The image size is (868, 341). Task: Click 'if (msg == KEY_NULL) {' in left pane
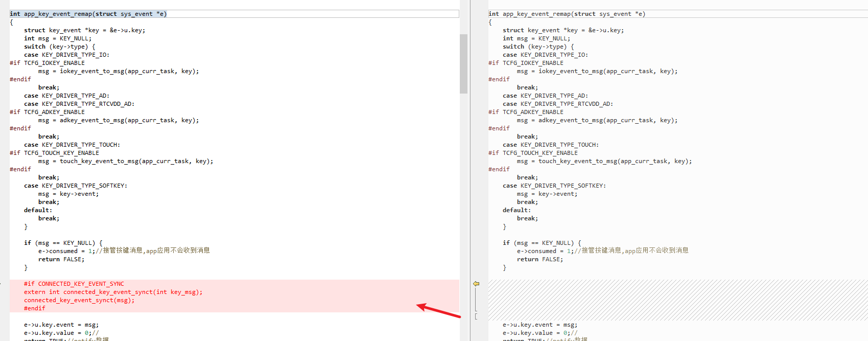pyautogui.click(x=63, y=243)
